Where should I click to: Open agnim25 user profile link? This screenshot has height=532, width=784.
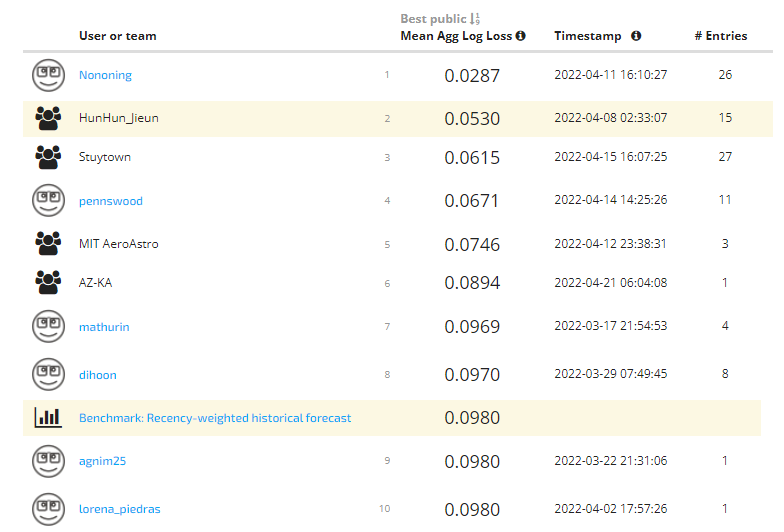[x=102, y=461]
